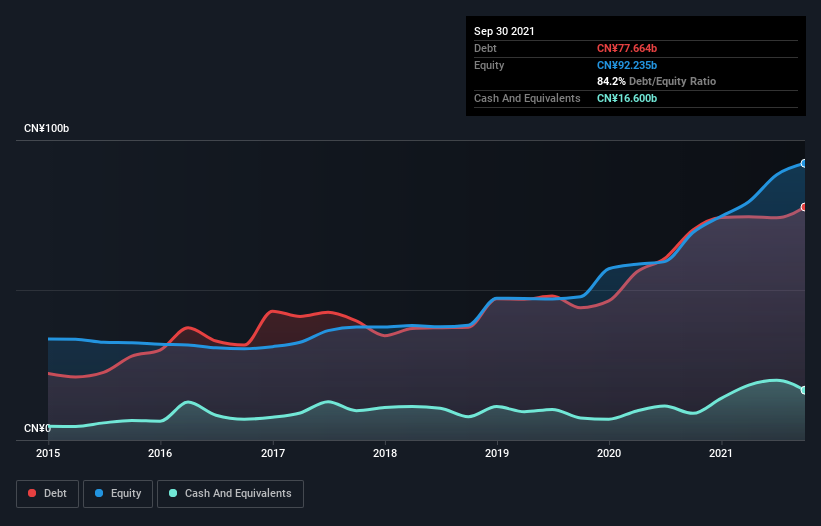The width and height of the screenshot is (821, 526).
Task: Click the teal Cash And Equivalents legend dot
Action: click(173, 493)
